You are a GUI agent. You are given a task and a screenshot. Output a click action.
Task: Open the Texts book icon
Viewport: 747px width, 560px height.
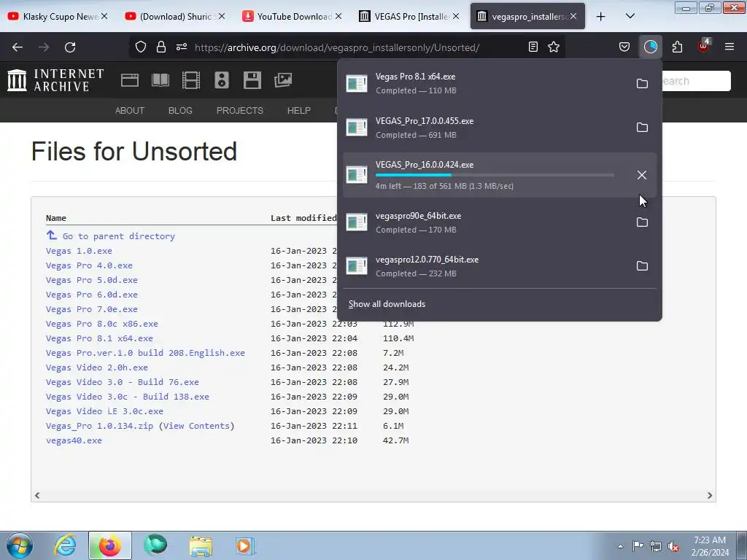pyautogui.click(x=160, y=80)
